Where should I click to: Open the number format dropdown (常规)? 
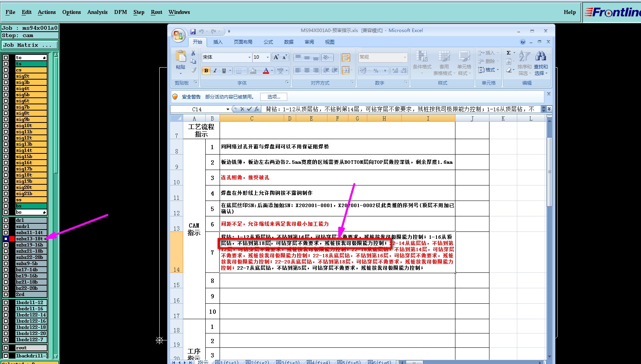(x=405, y=57)
